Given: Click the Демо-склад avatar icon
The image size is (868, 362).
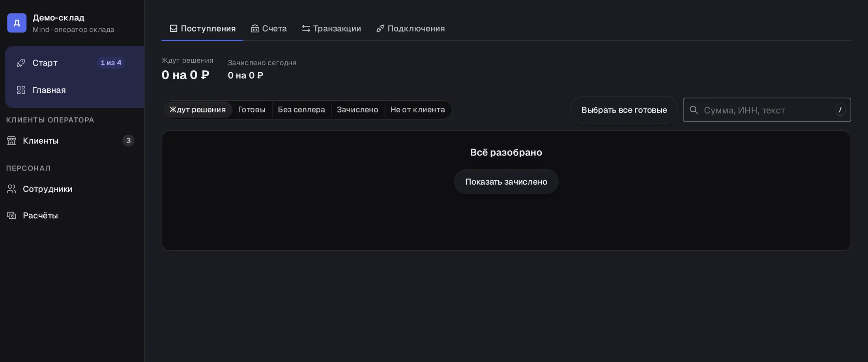Looking at the screenshot, I should coord(17,23).
